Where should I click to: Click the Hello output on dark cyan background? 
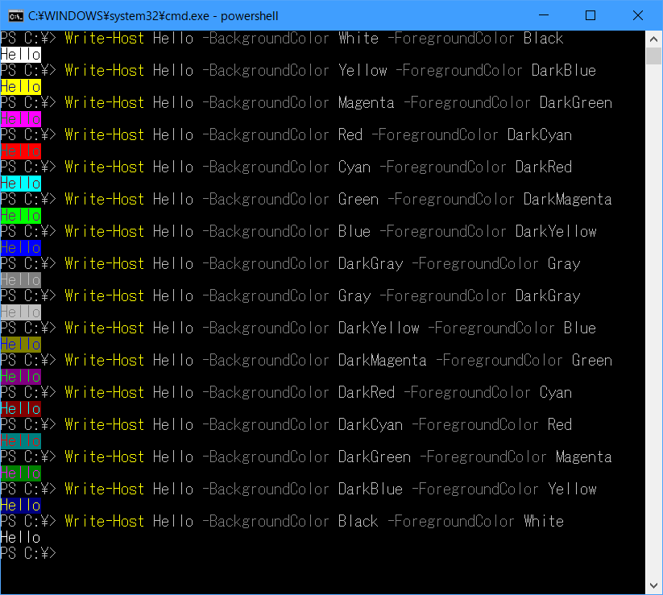[x=21, y=441]
